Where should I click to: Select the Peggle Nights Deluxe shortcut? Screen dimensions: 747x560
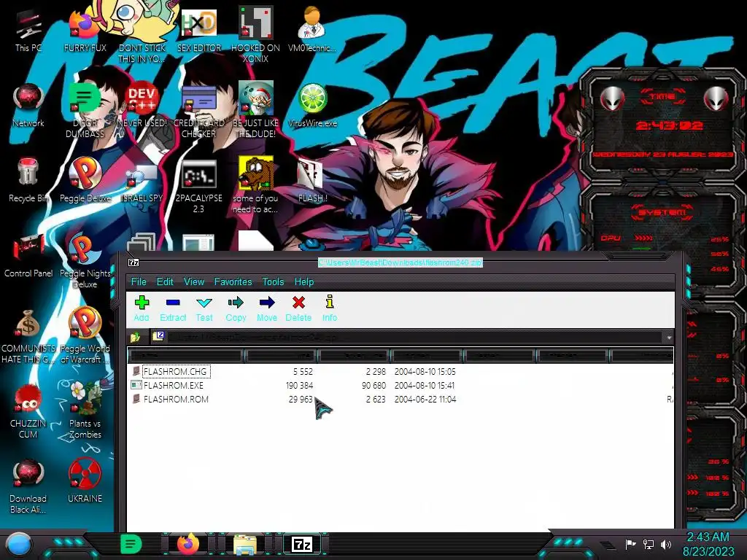[x=85, y=261]
